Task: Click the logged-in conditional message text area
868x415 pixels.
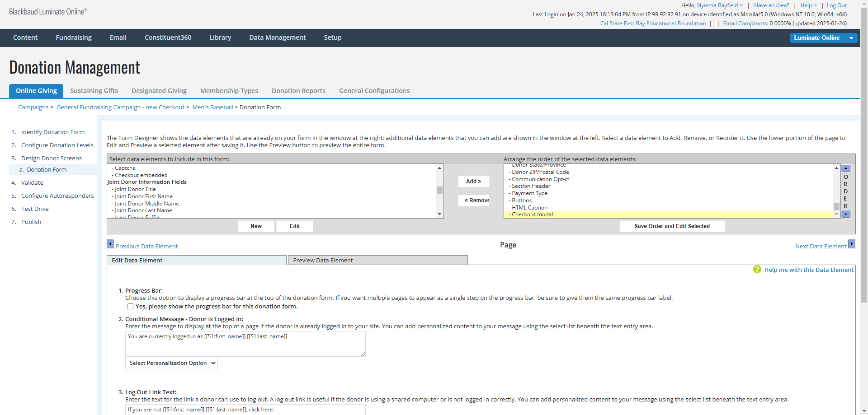Action: [245, 344]
